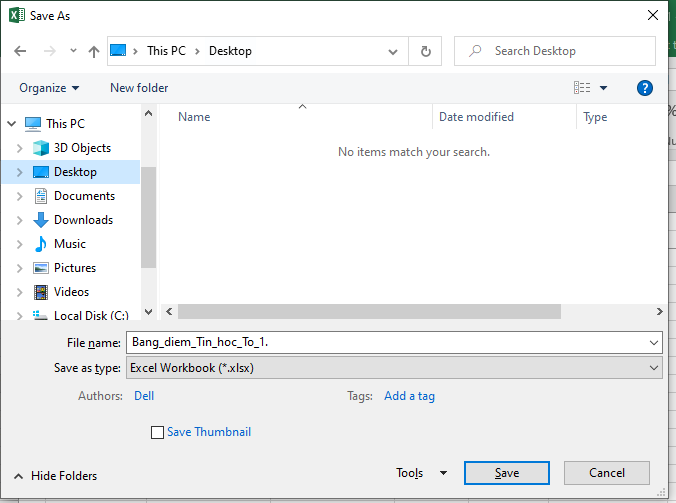The height and width of the screenshot is (503, 676).
Task: Click the Change your view icon
Action: 582,88
